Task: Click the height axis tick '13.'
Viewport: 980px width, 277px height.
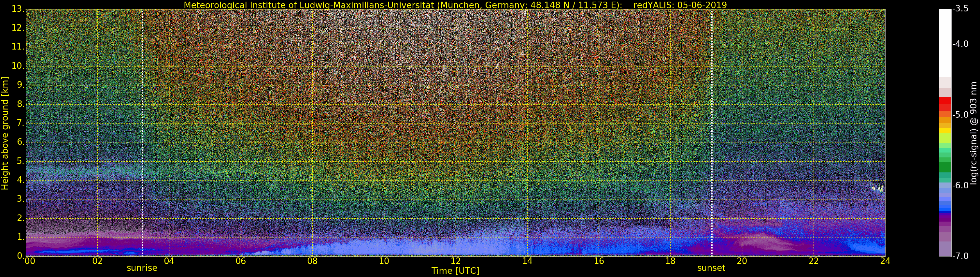Action: (x=18, y=9)
